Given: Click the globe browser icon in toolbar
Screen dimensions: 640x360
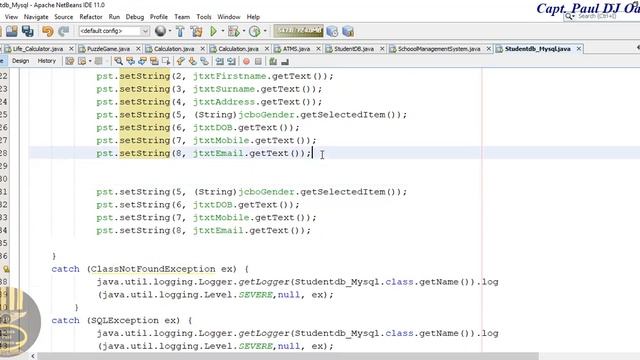Looking at the screenshot, I should tap(160, 31).
